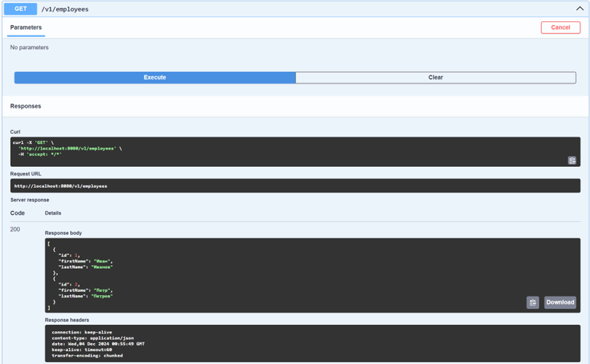Click the content-type header line
Viewport: 590px width, 364px height.
click(x=92, y=338)
